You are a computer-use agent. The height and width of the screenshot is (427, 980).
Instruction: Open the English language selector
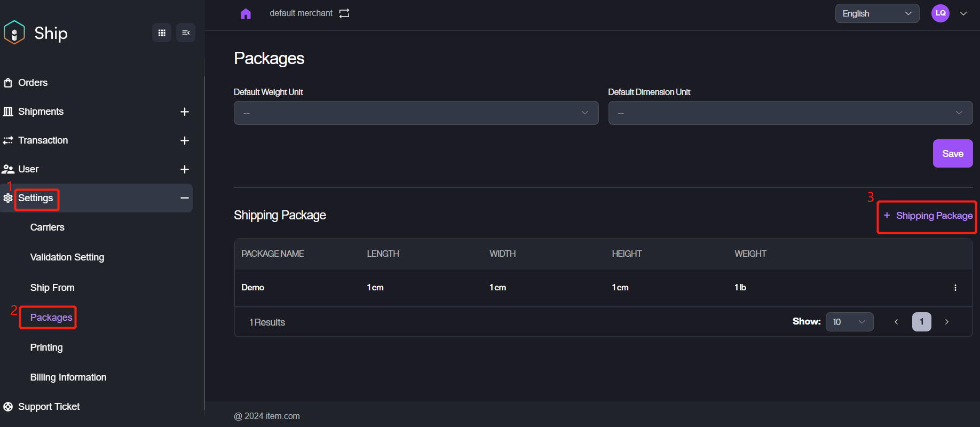[x=876, y=14]
